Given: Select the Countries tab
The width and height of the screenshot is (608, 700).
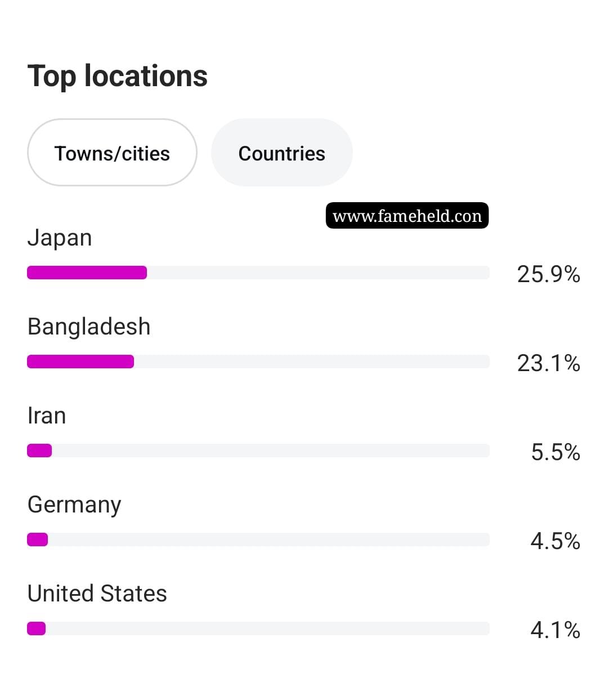Looking at the screenshot, I should click(x=281, y=152).
